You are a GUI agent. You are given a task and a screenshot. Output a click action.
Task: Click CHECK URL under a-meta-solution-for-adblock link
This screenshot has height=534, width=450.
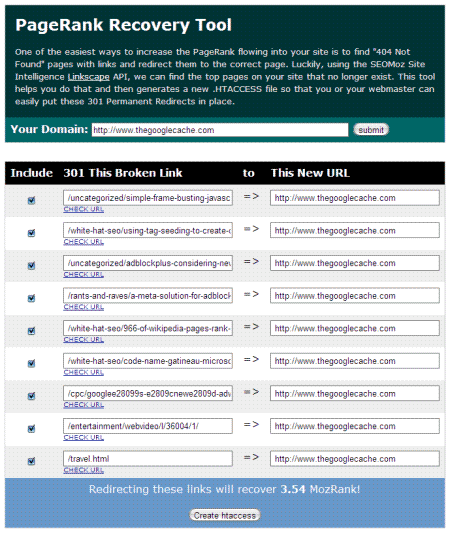pyautogui.click(x=84, y=307)
